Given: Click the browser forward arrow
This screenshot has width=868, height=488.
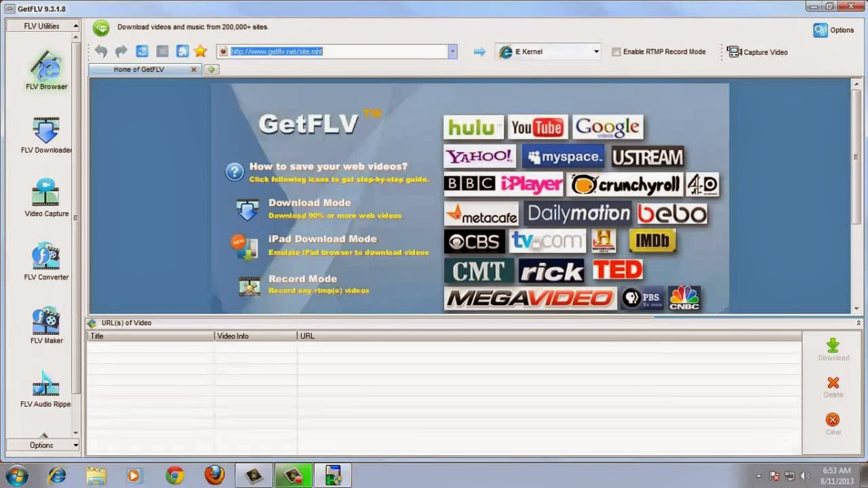Looking at the screenshot, I should (121, 52).
